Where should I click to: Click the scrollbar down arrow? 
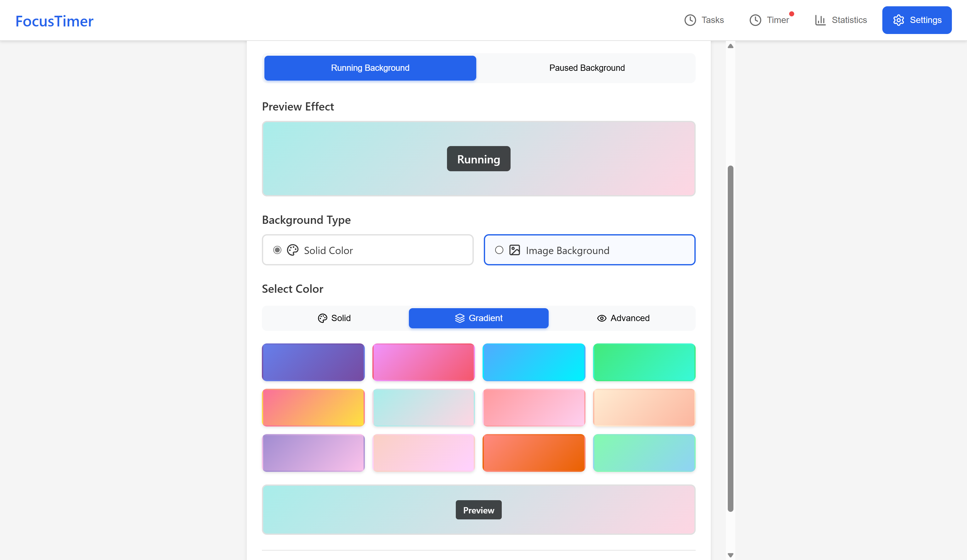click(x=731, y=555)
